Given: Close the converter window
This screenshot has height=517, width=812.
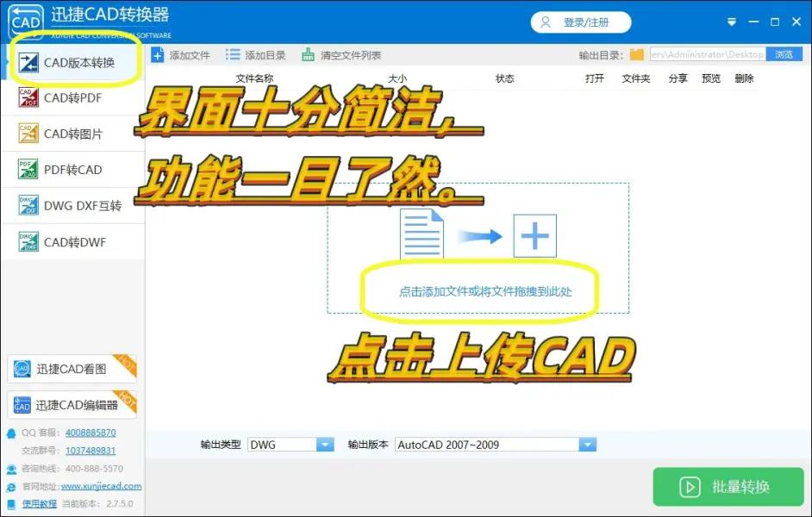Looking at the screenshot, I should [797, 22].
